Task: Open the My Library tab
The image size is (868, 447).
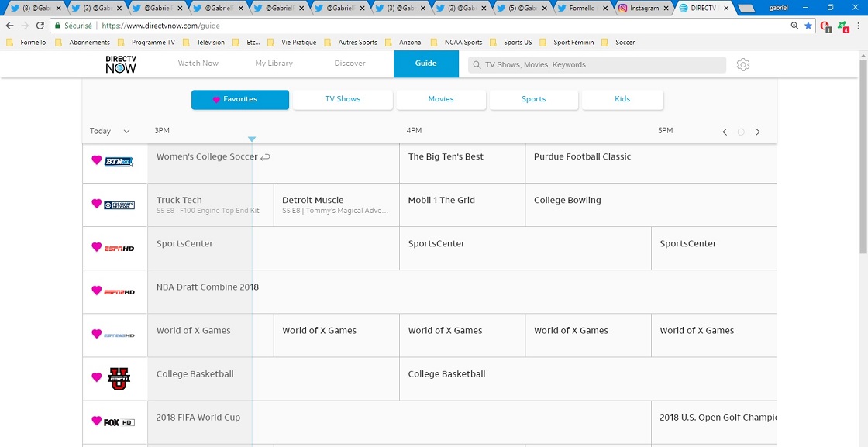Action: point(274,63)
